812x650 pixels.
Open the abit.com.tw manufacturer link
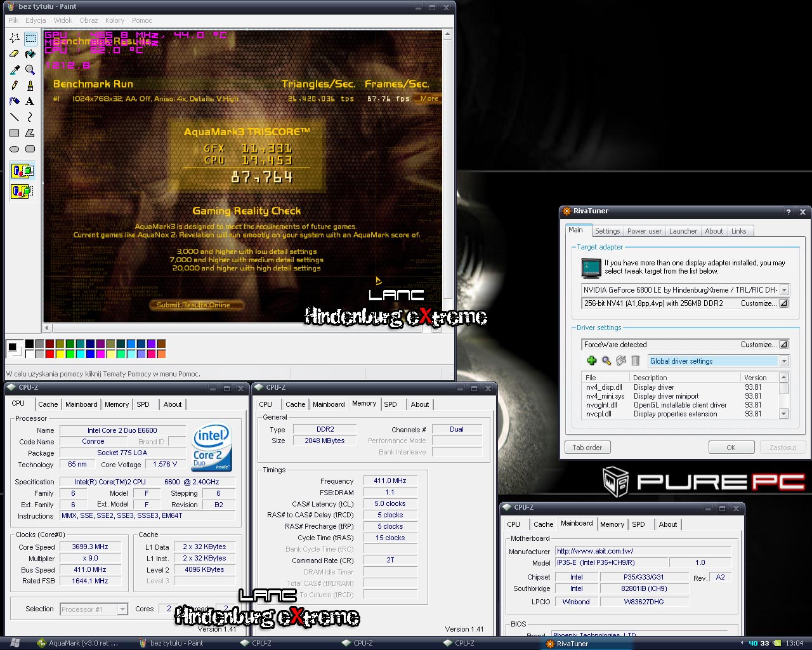[x=595, y=551]
